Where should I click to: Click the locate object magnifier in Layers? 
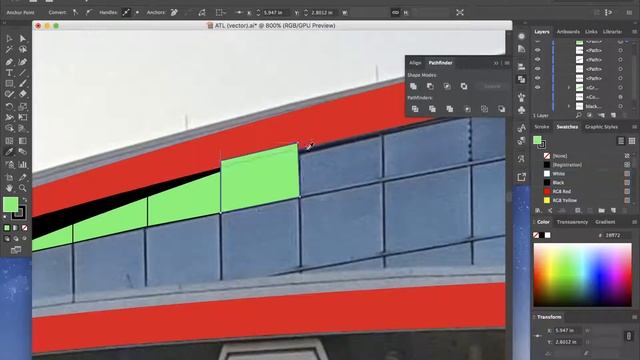point(578,116)
